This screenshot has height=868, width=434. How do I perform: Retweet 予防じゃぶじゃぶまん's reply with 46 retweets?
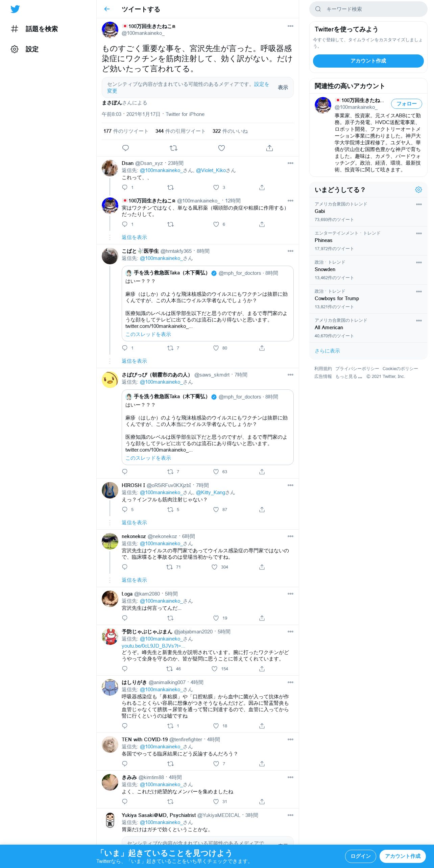[169, 669]
